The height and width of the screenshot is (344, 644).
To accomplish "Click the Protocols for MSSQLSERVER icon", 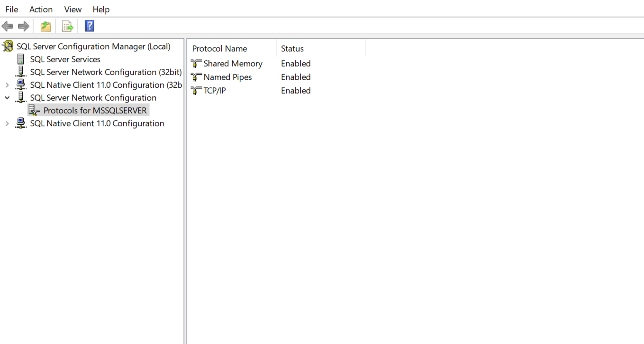I will tap(34, 111).
